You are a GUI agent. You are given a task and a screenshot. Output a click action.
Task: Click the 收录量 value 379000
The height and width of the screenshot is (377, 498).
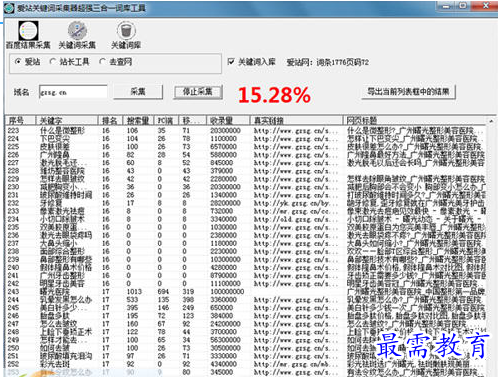coord(222,171)
